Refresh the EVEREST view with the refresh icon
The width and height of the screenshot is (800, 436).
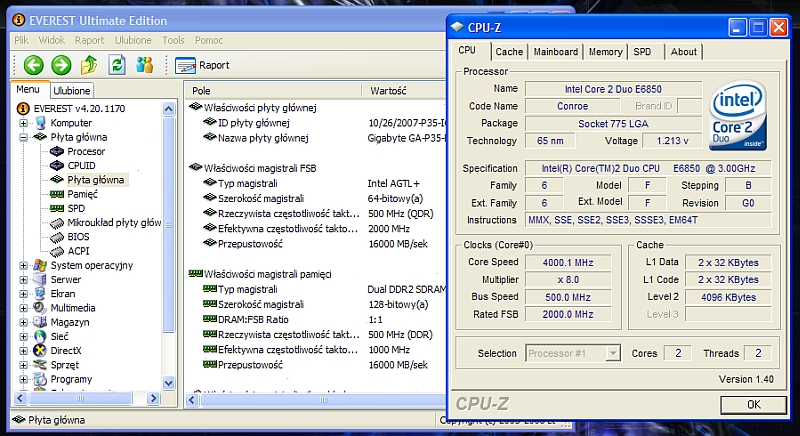tap(117, 65)
